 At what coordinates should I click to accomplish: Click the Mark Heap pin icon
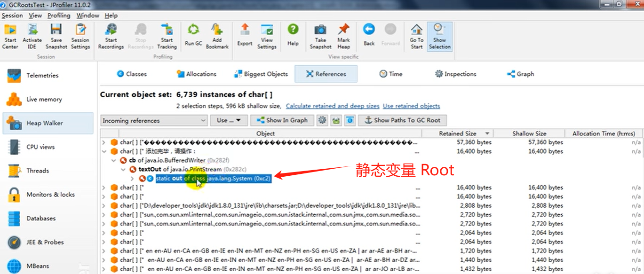(x=344, y=37)
